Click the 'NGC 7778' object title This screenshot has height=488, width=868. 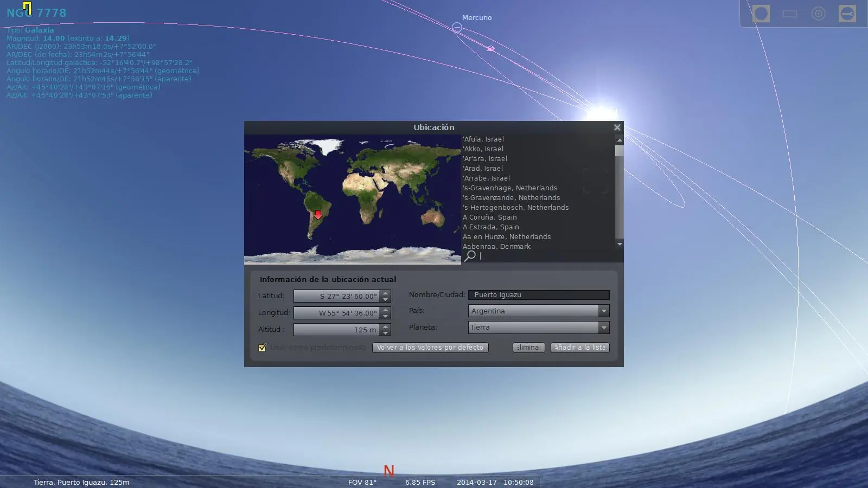coord(36,12)
